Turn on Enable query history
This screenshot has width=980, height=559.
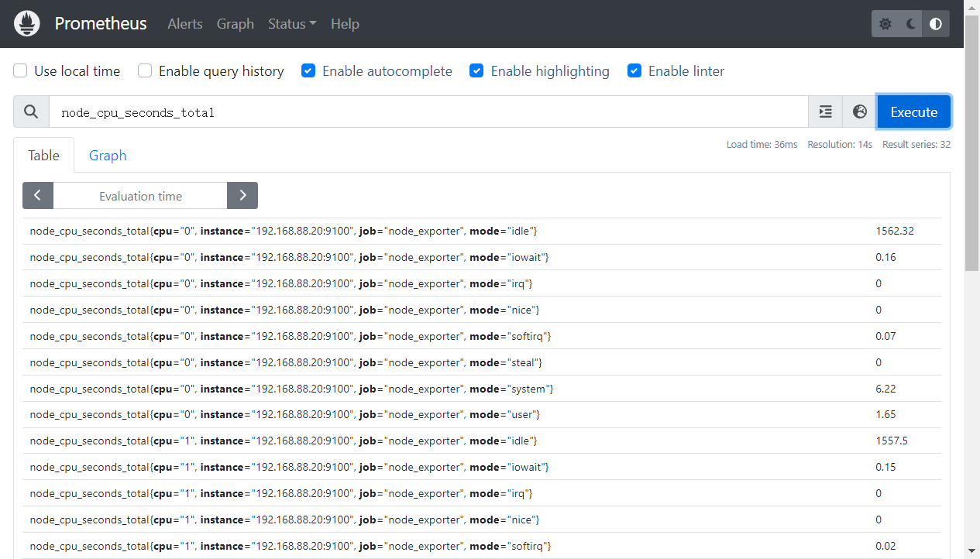145,71
